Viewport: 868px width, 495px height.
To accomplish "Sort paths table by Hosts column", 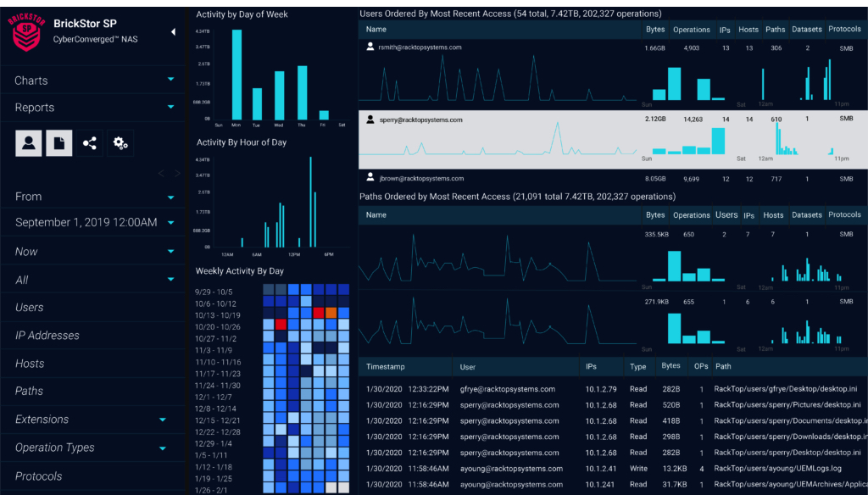I will [x=773, y=214].
